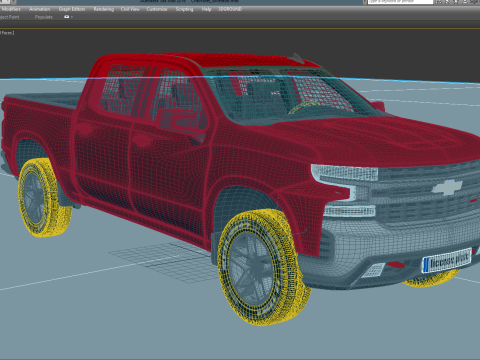Image resolution: width=480 pixels, height=360 pixels.
Task: Open the viewport shading label ending in Faces
Action: (x=7, y=33)
